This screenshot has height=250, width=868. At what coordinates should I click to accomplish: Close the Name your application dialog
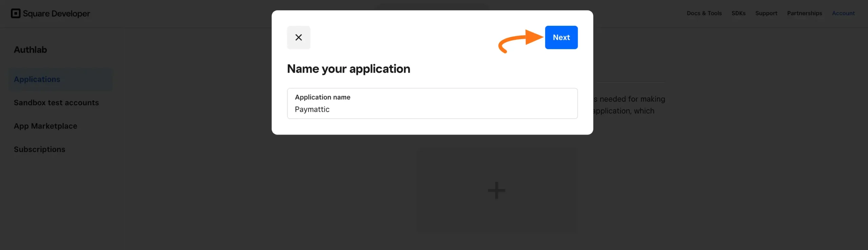click(298, 37)
